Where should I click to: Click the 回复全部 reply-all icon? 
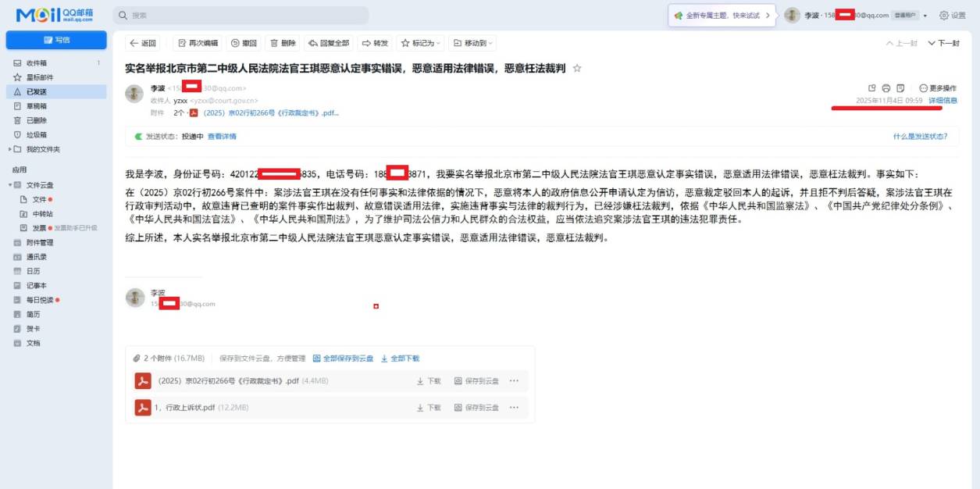[x=311, y=44]
